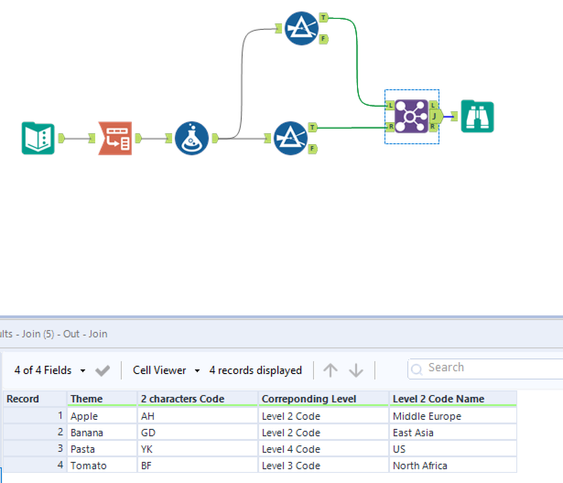Select record row number 1

(x=35, y=416)
